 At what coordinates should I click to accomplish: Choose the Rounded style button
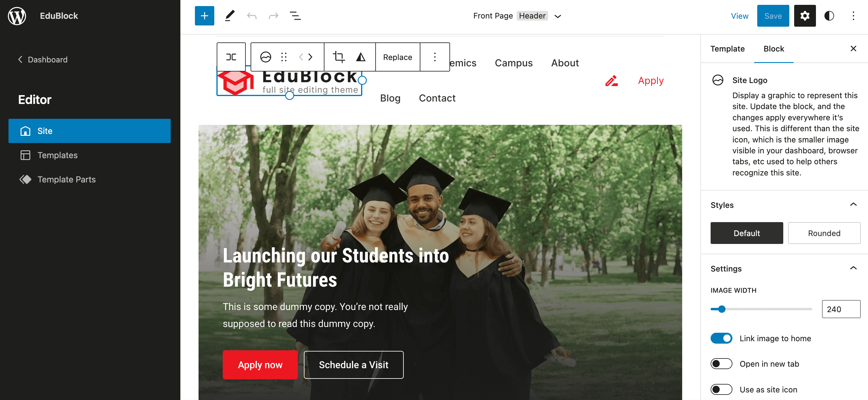(x=824, y=233)
